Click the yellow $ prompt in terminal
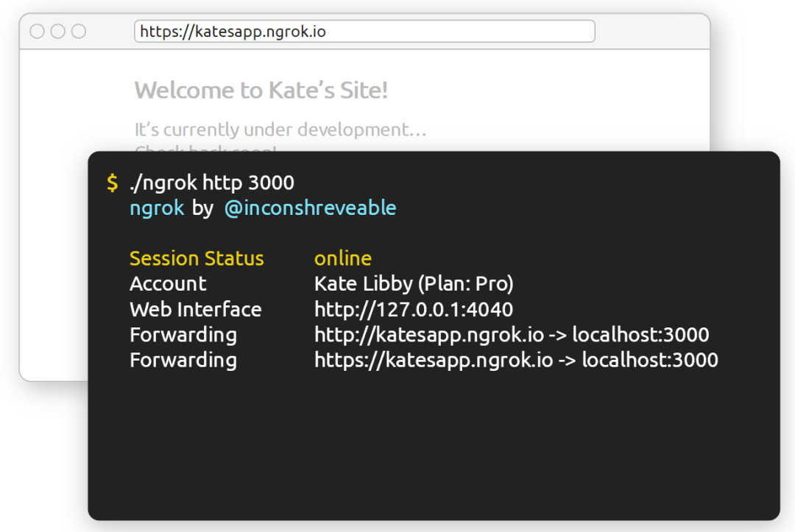795x532 pixels. [x=113, y=183]
